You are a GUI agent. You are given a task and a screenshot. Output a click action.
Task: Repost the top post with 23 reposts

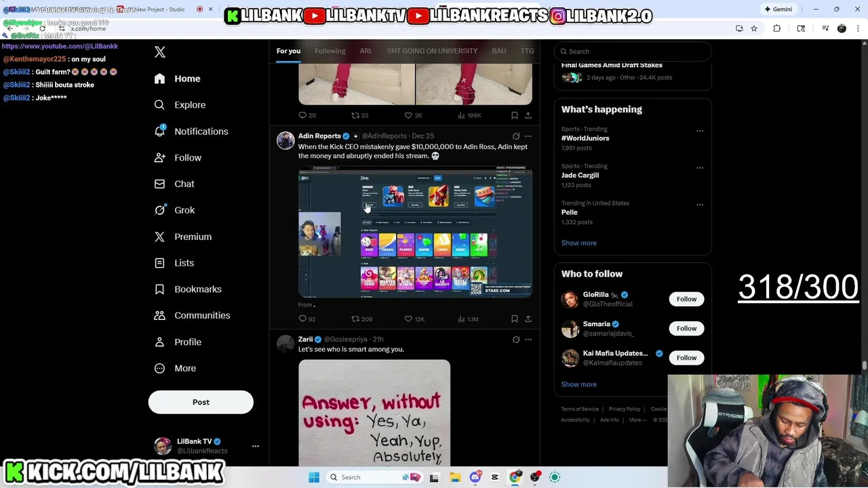(355, 115)
